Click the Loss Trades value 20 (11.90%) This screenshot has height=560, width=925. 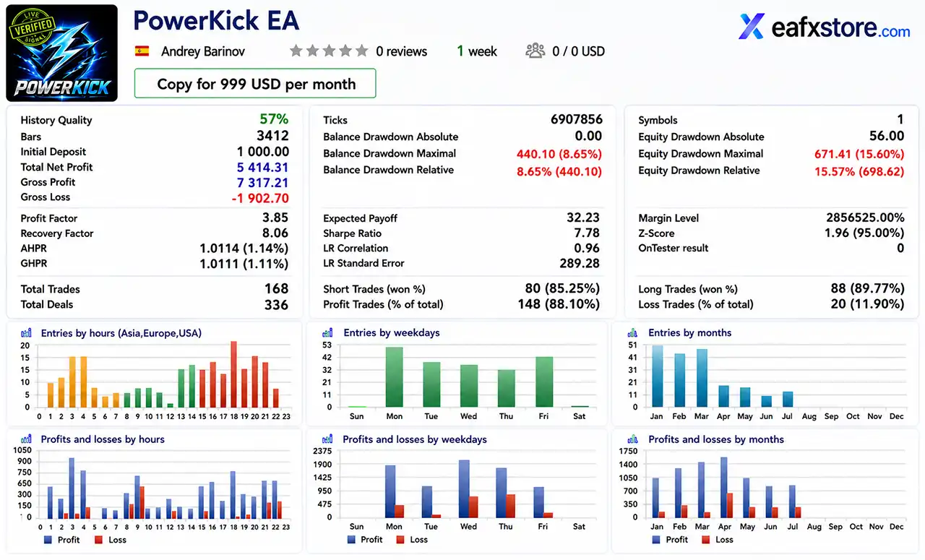point(868,304)
